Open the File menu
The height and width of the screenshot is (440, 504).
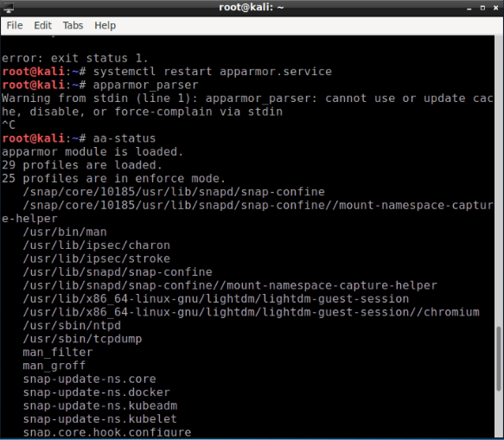click(x=15, y=25)
